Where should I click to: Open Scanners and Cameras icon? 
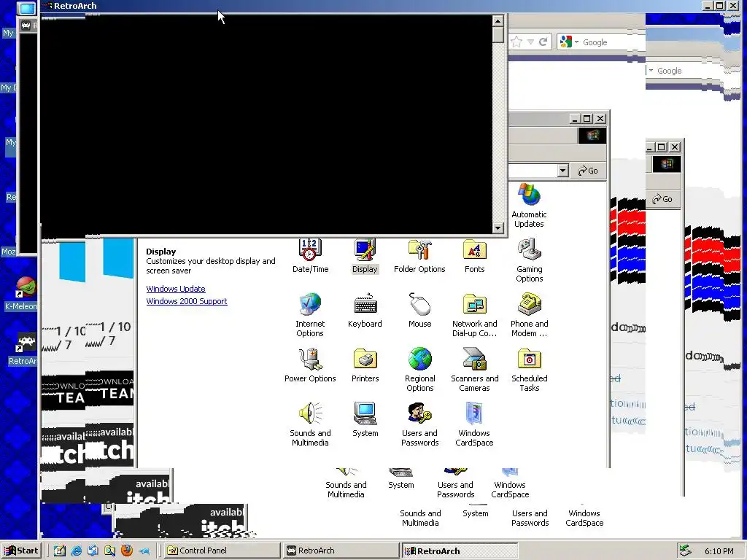pos(474,370)
